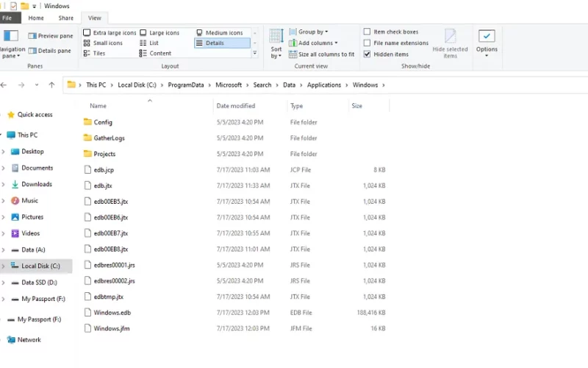Enable Item check boxes

367,32
